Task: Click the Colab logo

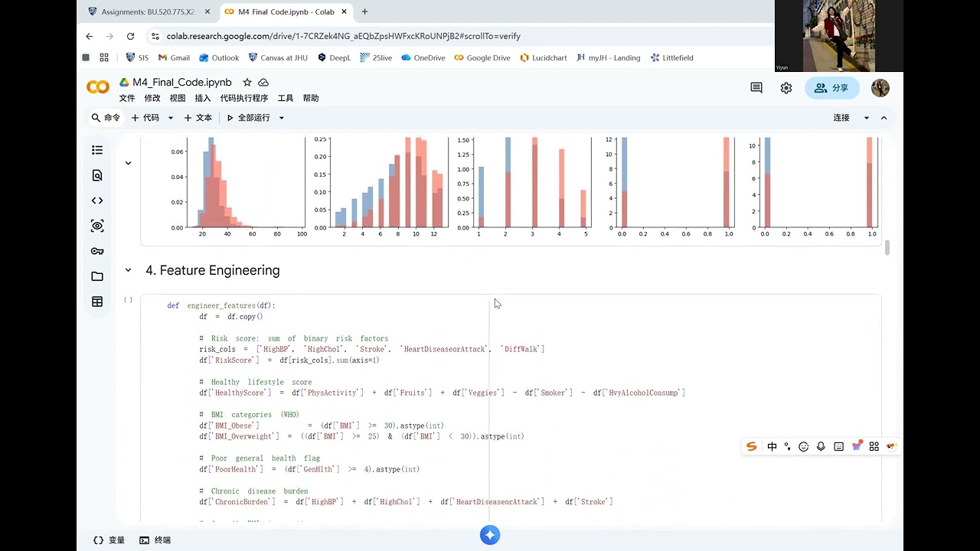Action: (98, 88)
